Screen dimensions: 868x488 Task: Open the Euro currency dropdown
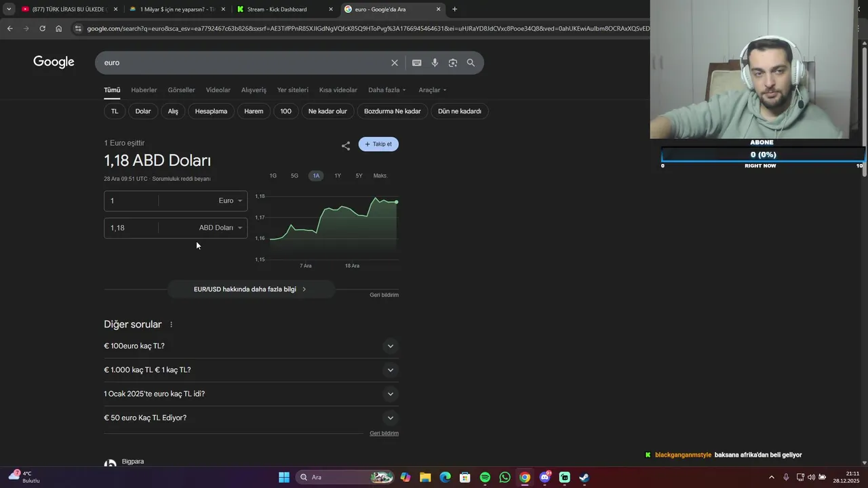[230, 201]
